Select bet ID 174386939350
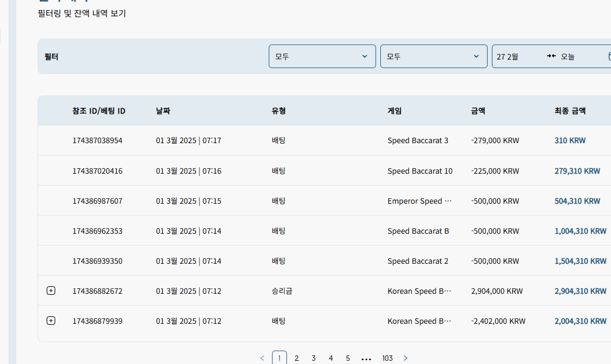This screenshot has width=611, height=364. 98,261
